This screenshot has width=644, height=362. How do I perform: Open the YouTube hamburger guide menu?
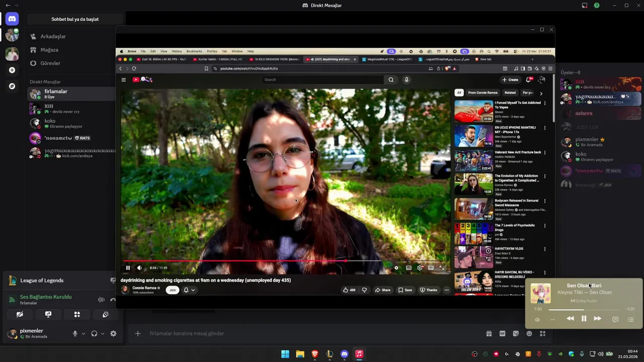(123, 79)
